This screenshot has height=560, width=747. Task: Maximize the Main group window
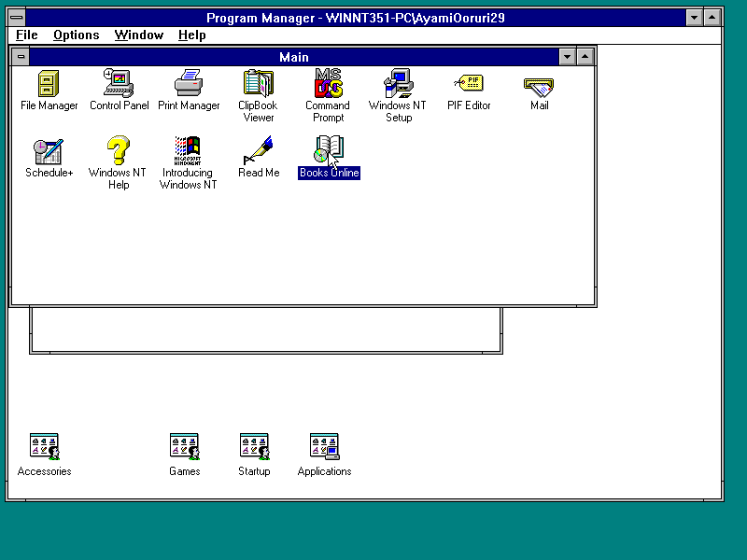(x=585, y=57)
